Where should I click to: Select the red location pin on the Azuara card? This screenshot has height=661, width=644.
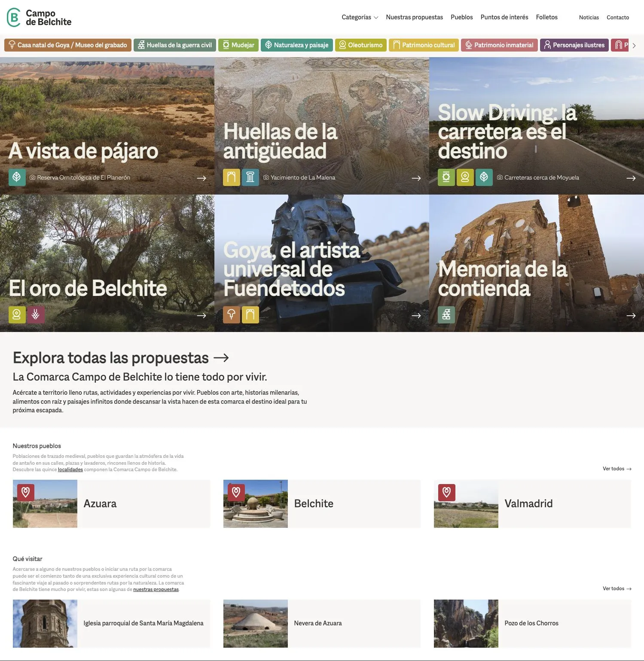[26, 493]
